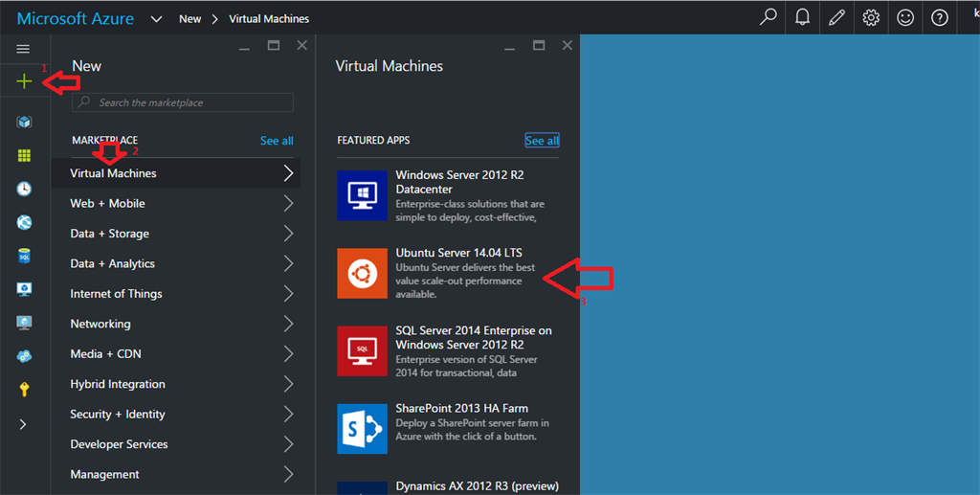Open notifications bell icon
The width and height of the screenshot is (980, 495).
point(803,17)
